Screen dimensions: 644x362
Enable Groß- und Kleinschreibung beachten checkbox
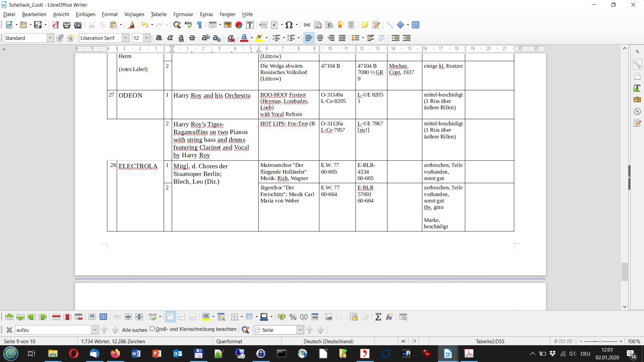pyautogui.click(x=152, y=329)
